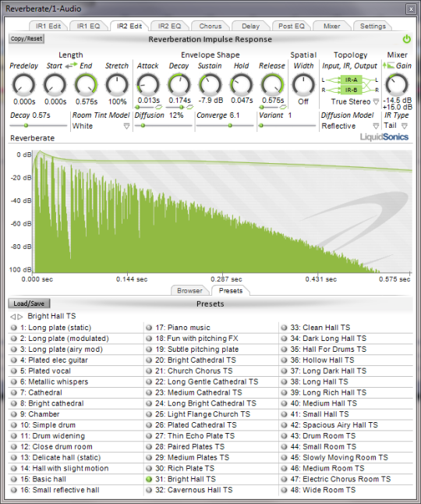Click the Copy/Reset button
The width and height of the screenshot is (421, 504).
coord(27,39)
